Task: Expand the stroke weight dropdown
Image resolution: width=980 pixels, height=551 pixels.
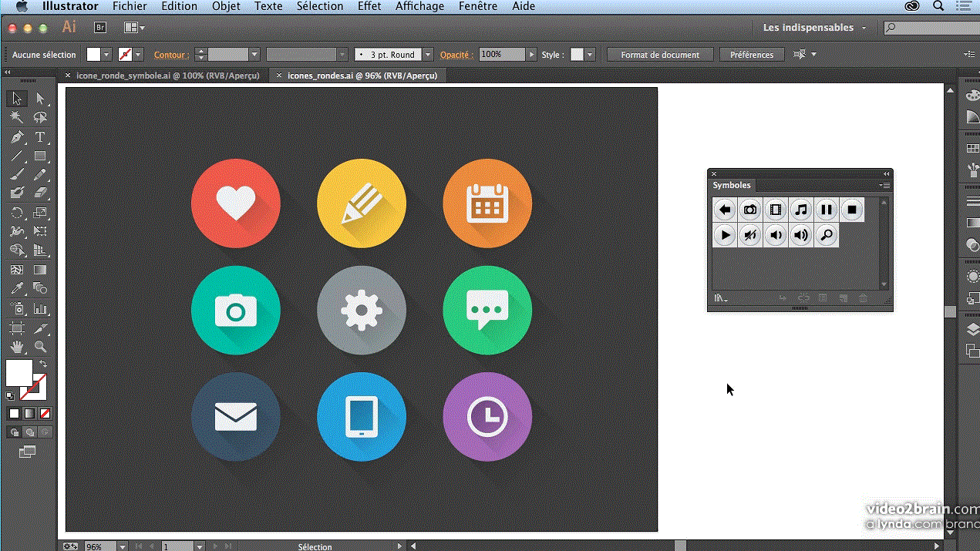Action: coord(254,55)
